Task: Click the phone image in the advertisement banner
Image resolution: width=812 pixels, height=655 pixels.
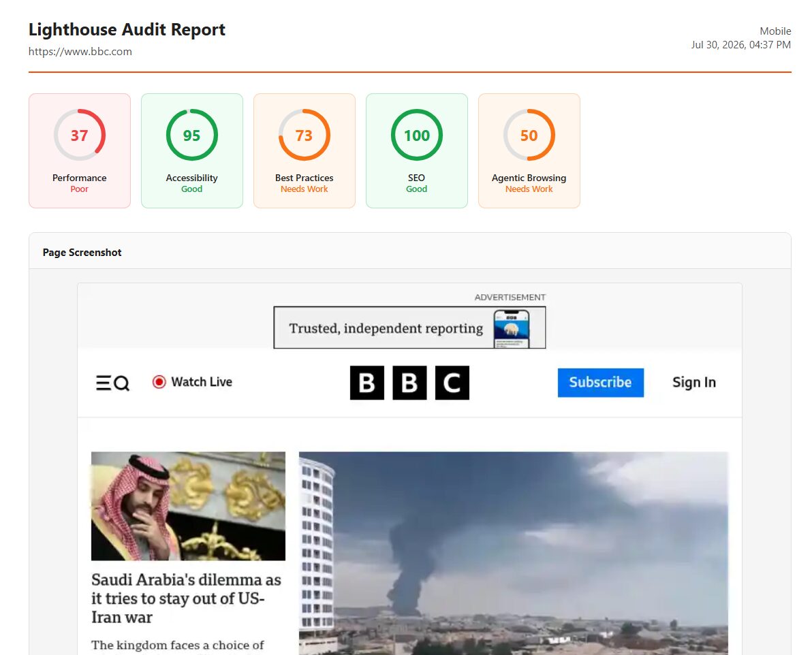Action: (x=511, y=328)
